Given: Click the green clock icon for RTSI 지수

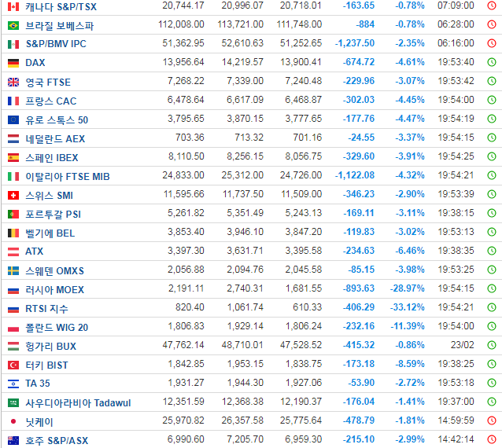Looking at the screenshot, I should 492,307.
